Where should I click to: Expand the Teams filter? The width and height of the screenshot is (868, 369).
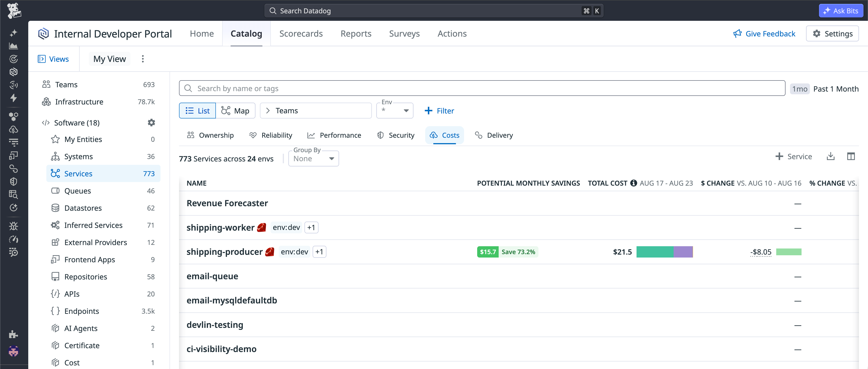(x=316, y=111)
